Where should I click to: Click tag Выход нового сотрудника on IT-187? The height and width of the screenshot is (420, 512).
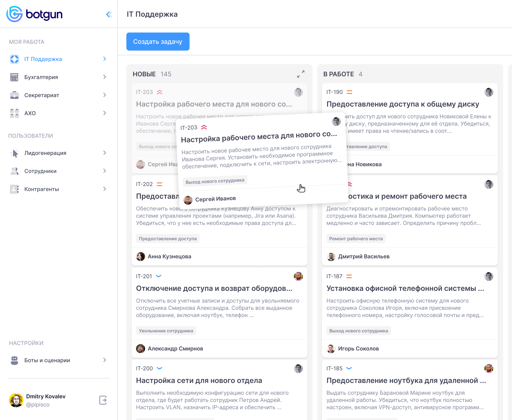coord(359,331)
